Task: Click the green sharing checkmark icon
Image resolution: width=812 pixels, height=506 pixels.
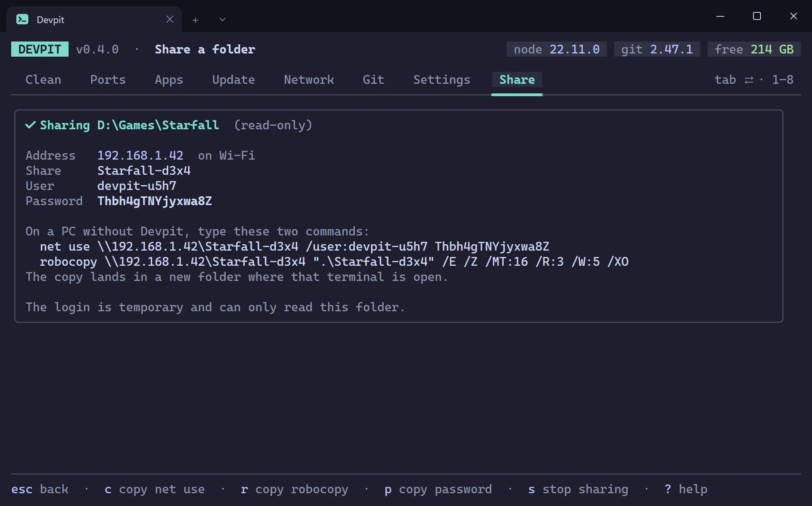Action: (x=31, y=125)
